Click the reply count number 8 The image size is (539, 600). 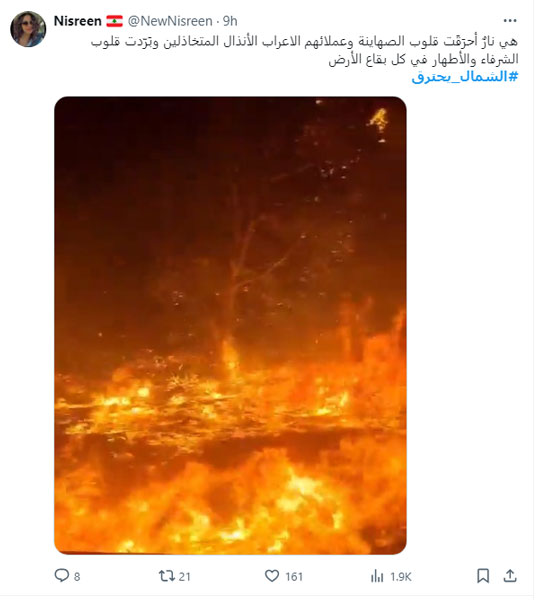pos(77,577)
